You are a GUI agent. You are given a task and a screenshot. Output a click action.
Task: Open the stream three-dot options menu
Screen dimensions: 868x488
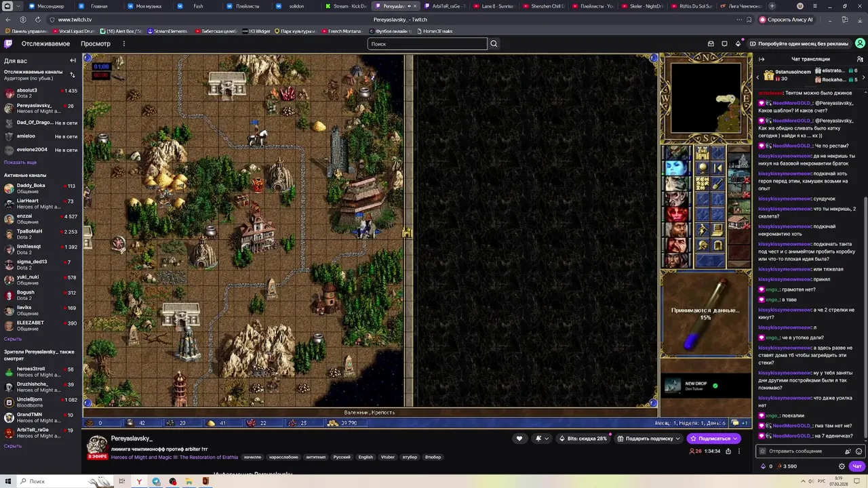coord(739,451)
